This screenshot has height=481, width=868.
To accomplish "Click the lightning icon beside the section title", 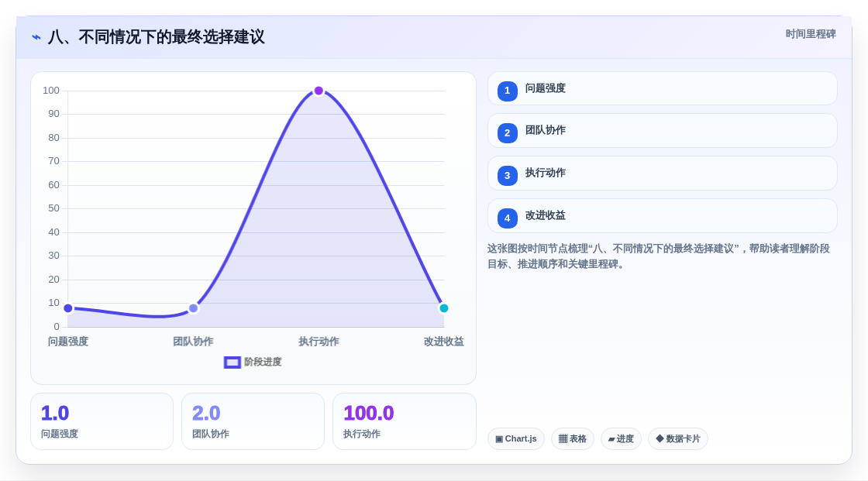I will point(36,37).
